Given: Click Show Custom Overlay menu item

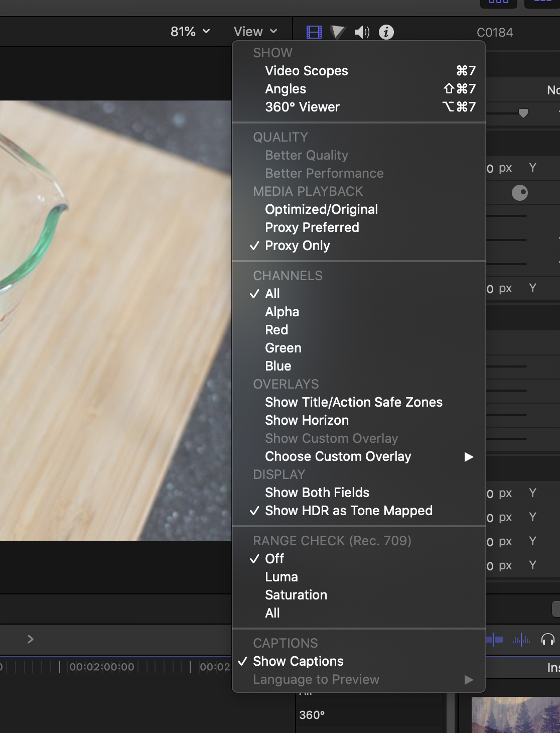Looking at the screenshot, I should coord(359,438).
